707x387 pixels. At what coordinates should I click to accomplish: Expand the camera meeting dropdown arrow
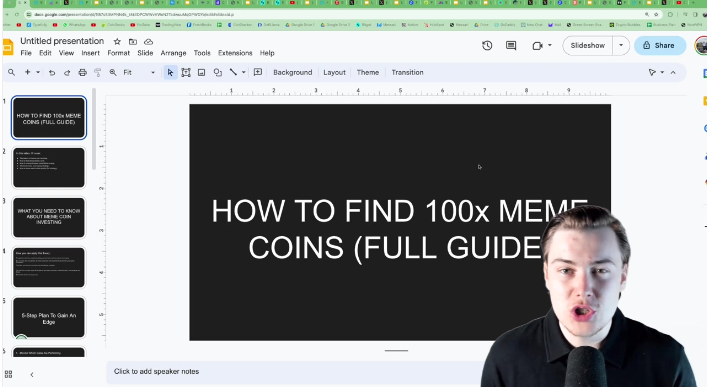550,46
